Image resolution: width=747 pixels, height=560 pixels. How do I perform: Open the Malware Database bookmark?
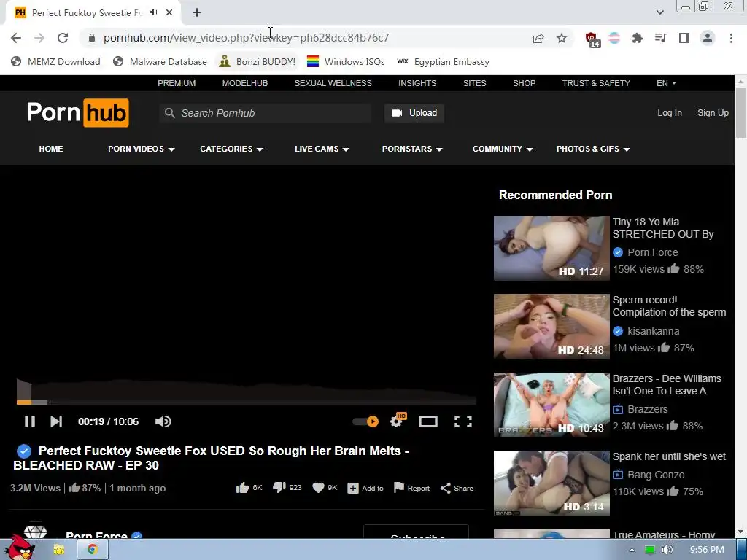click(x=160, y=61)
